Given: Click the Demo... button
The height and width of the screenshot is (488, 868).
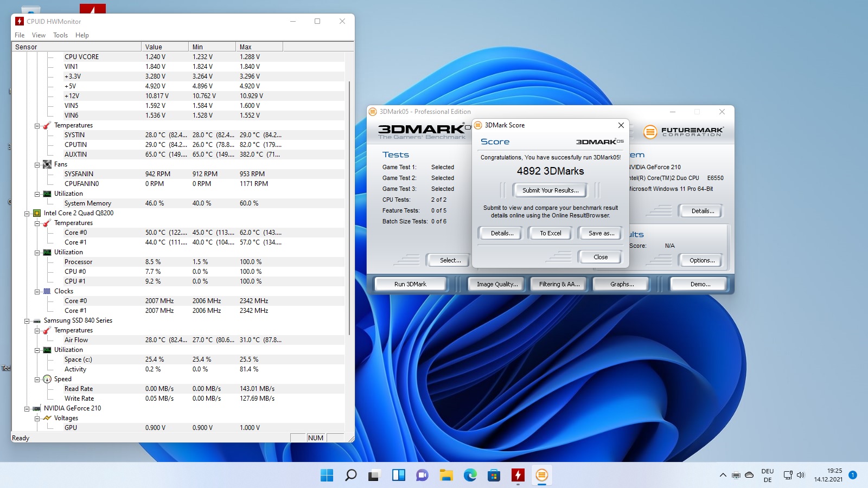Looking at the screenshot, I should pos(700,284).
